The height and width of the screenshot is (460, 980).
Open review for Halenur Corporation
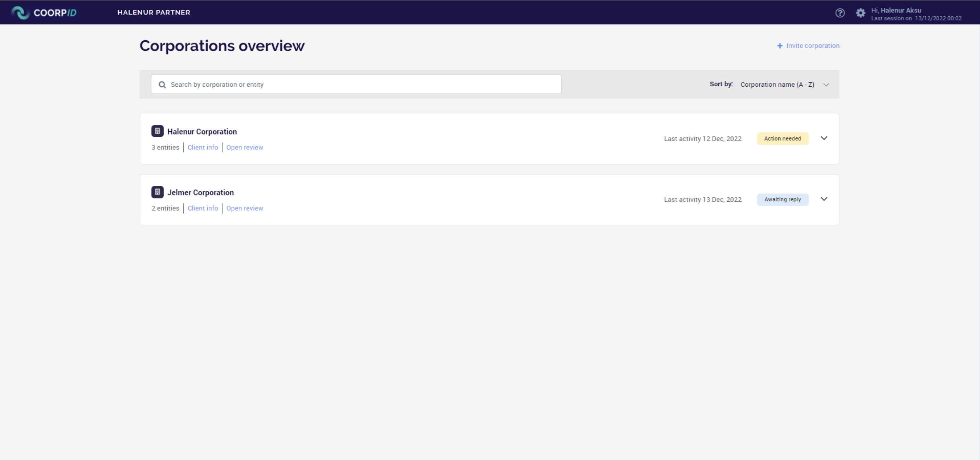[x=245, y=147]
